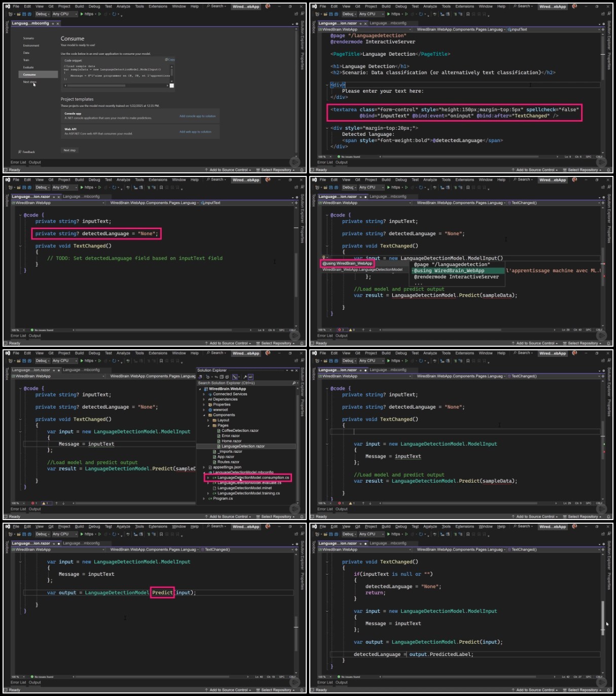Expand the Dependencies node in Solution Explorer
Viewport: 616px width, 696px height.
(x=204, y=399)
